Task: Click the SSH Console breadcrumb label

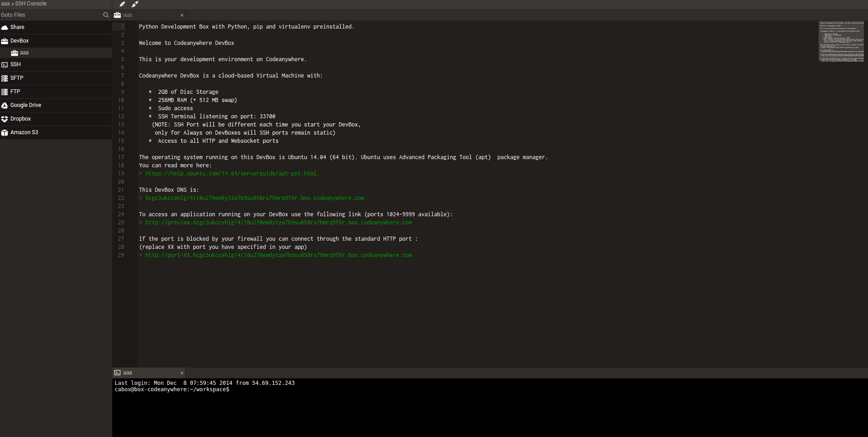Action: point(31,4)
